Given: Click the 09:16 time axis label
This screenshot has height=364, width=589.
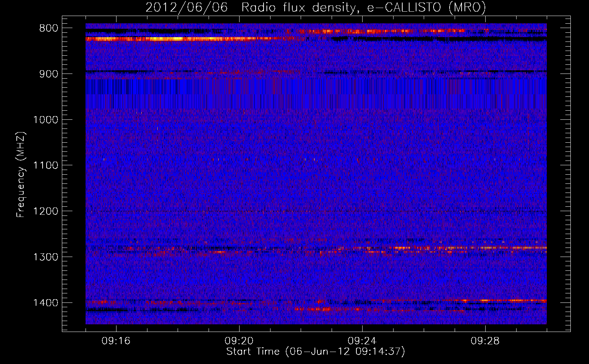Looking at the screenshot, I should tap(116, 341).
